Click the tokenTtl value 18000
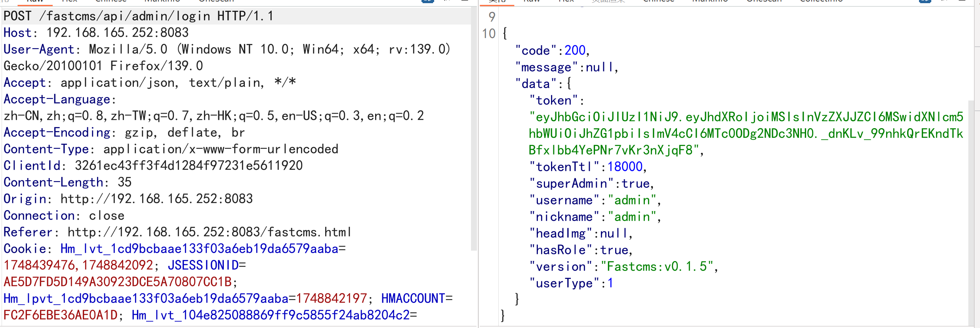Image resolution: width=980 pixels, height=328 pixels. coord(625,167)
